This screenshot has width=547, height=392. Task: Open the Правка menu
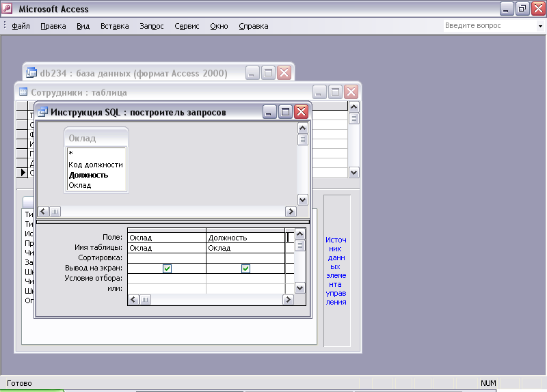pos(53,26)
